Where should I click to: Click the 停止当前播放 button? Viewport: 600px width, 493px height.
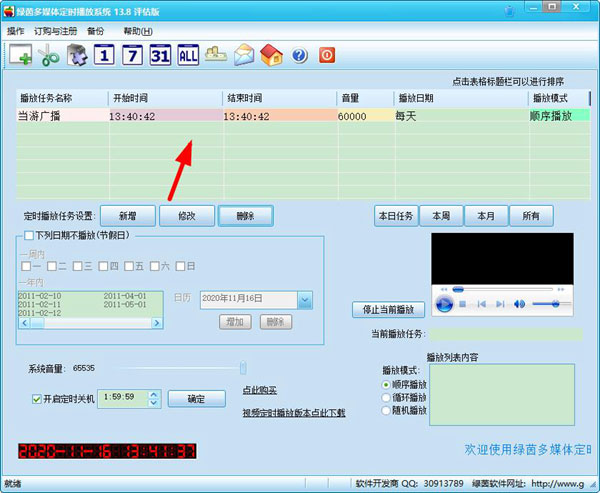coord(389,309)
